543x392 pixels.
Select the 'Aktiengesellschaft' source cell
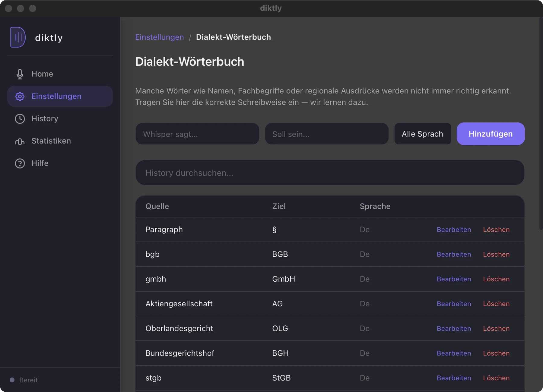coord(179,304)
